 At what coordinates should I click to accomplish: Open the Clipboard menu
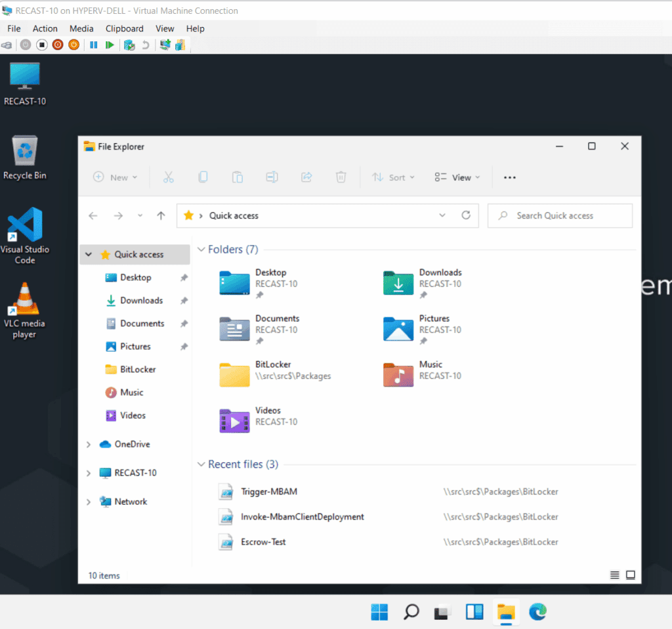(x=124, y=28)
